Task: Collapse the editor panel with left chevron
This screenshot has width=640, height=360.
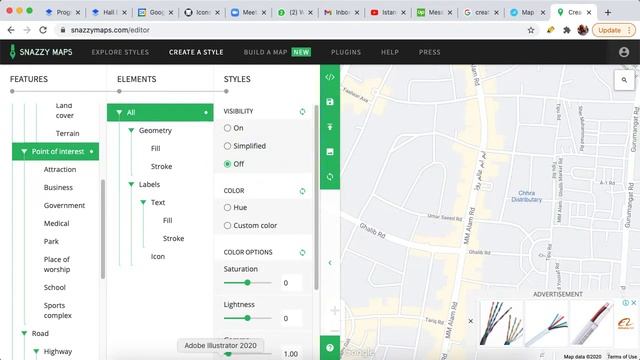Action: point(330,263)
